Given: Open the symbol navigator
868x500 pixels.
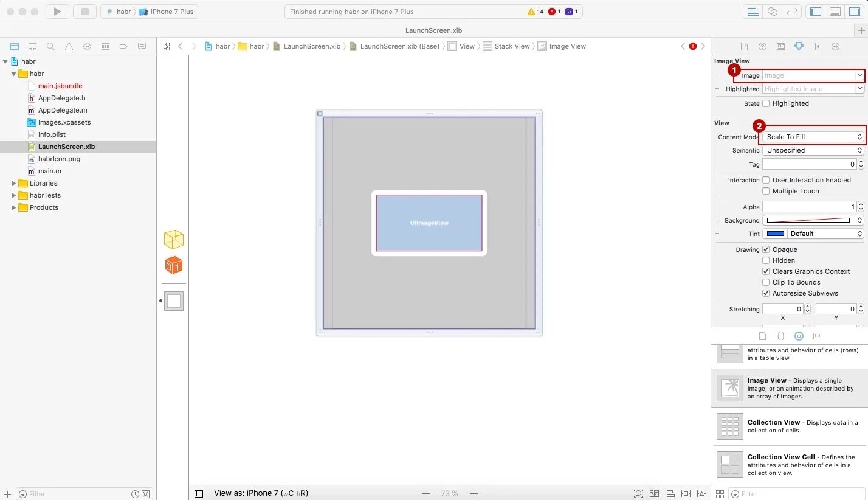Looking at the screenshot, I should [32, 46].
